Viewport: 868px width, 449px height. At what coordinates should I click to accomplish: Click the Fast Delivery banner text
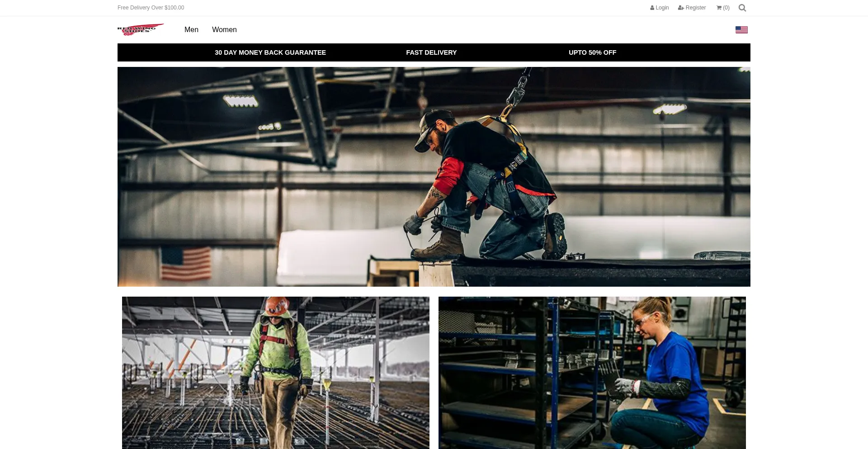pyautogui.click(x=431, y=52)
